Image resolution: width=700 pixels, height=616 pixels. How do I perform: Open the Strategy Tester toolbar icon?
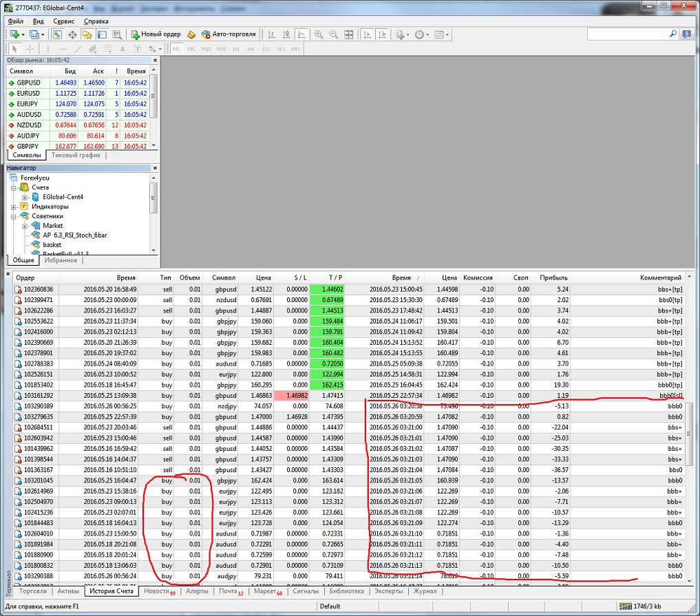click(117, 34)
